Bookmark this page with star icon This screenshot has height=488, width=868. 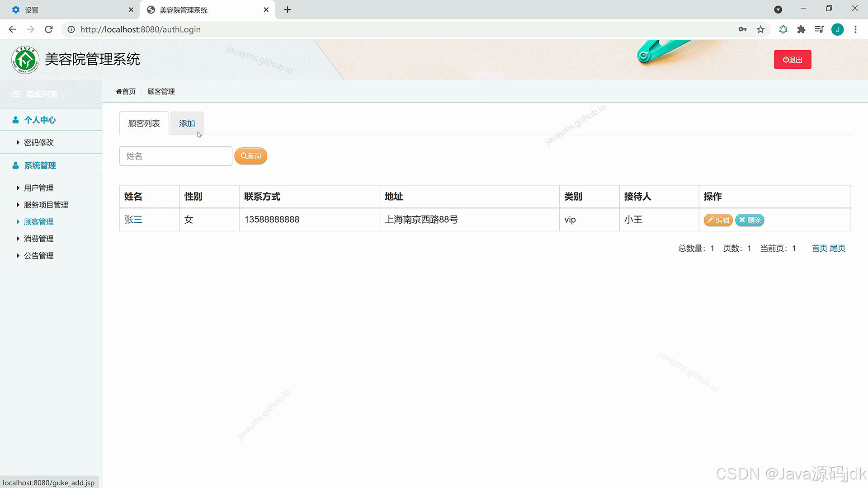tap(760, 29)
